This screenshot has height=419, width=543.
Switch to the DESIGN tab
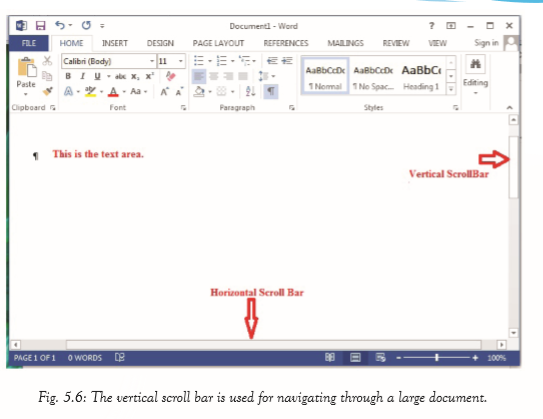(x=160, y=43)
